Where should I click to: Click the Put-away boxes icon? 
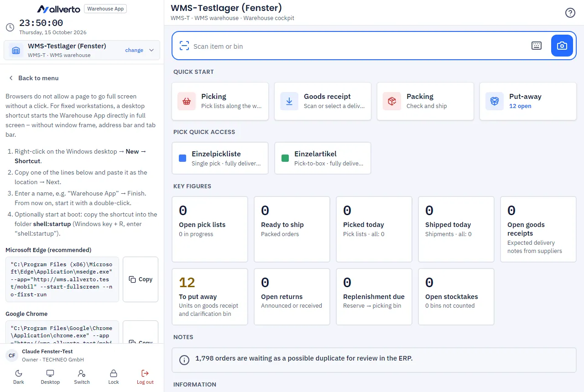coord(495,101)
